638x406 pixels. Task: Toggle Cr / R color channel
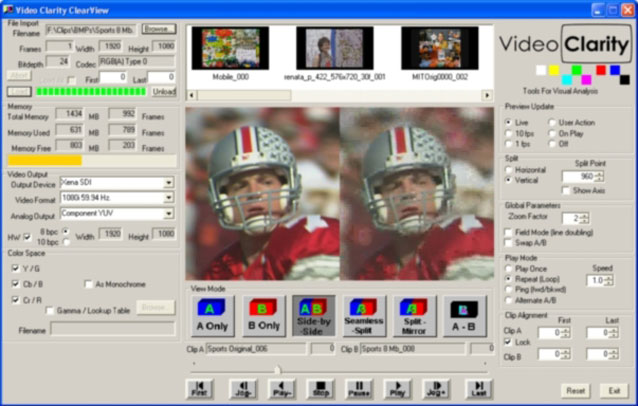(15, 300)
